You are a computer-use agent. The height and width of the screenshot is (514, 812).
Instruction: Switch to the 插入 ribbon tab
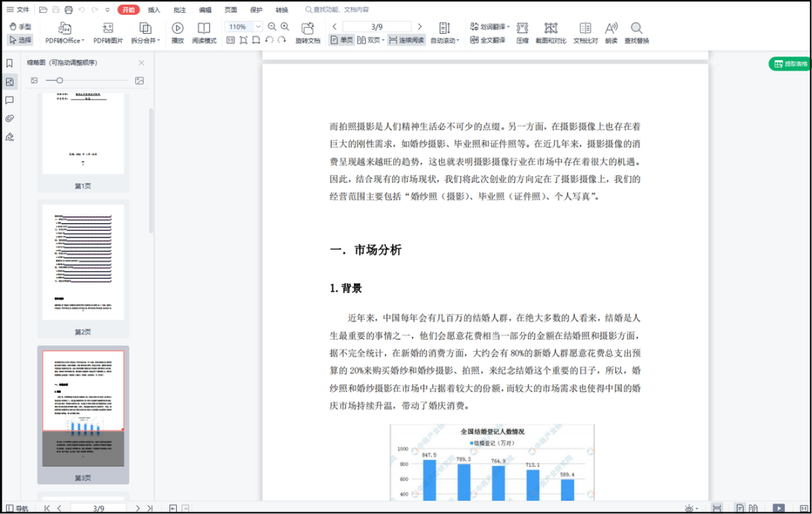154,10
